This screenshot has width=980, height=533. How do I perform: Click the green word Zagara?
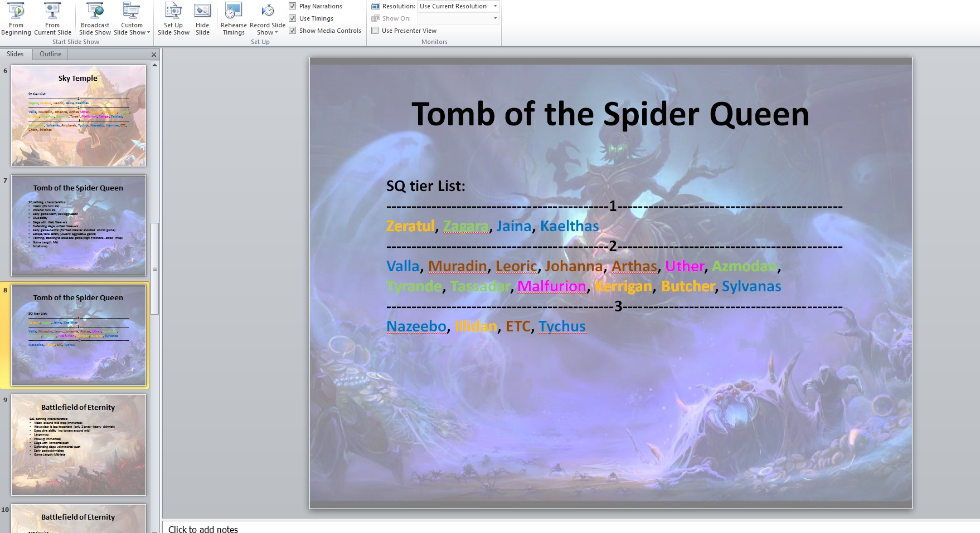pyautogui.click(x=465, y=226)
